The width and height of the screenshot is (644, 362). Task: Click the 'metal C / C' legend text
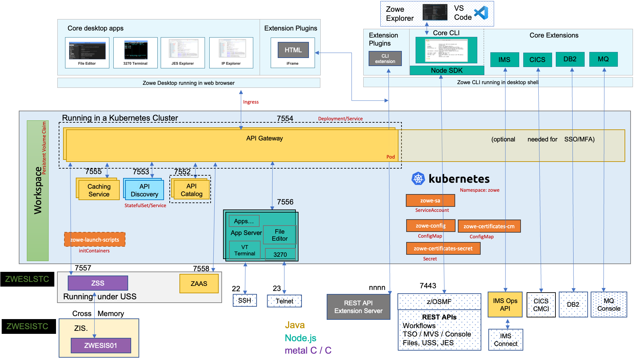[x=308, y=350]
